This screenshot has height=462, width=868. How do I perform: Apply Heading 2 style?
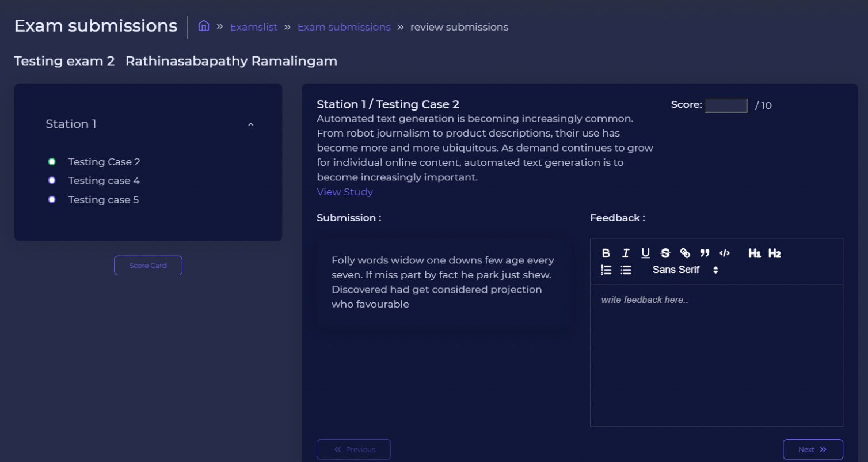coord(774,252)
